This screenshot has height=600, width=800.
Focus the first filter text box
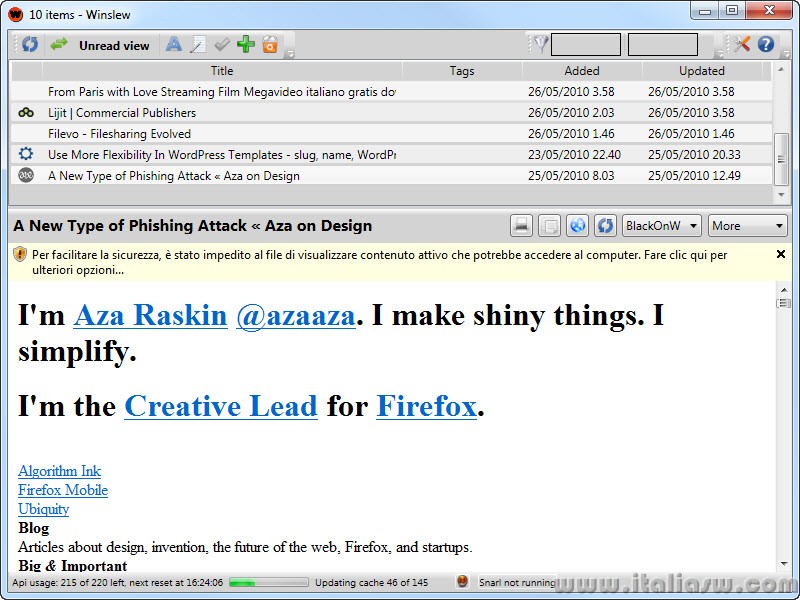pos(586,45)
